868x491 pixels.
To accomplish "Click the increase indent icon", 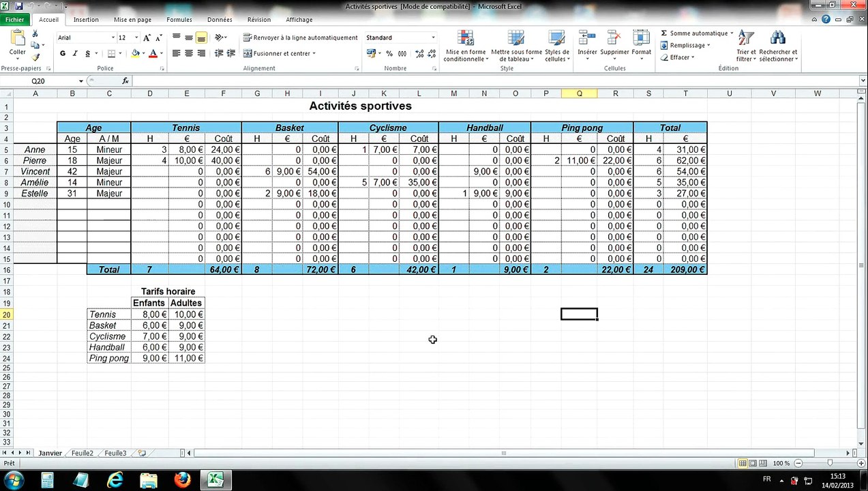I will (230, 53).
